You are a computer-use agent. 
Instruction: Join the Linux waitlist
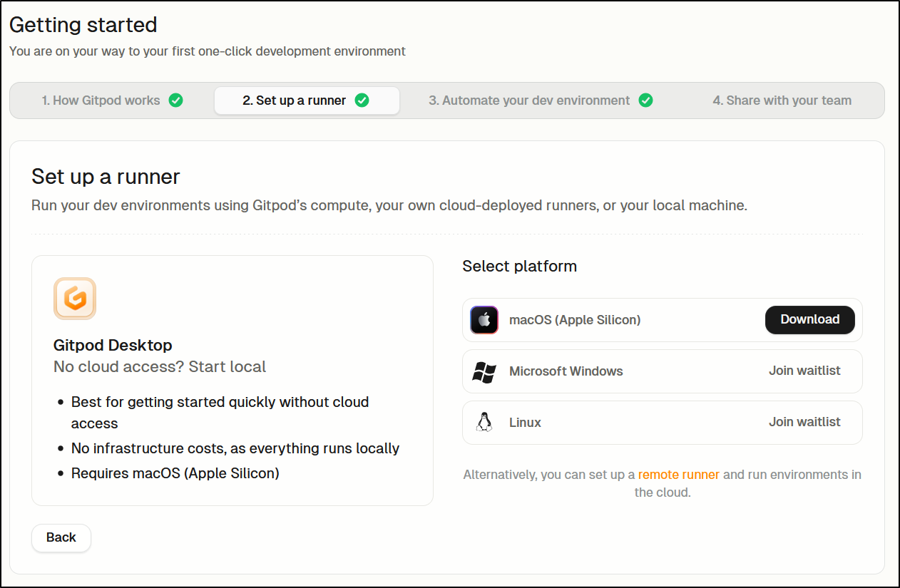coord(804,423)
